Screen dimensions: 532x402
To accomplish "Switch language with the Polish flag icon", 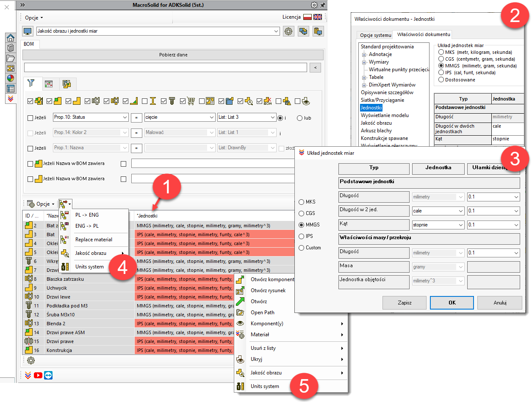I will [x=308, y=17].
